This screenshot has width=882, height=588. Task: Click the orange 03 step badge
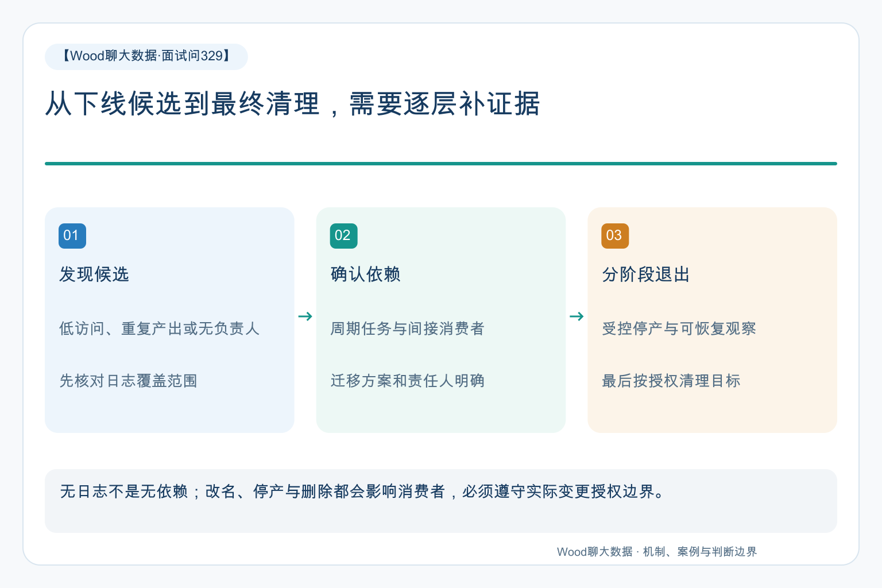coord(615,235)
